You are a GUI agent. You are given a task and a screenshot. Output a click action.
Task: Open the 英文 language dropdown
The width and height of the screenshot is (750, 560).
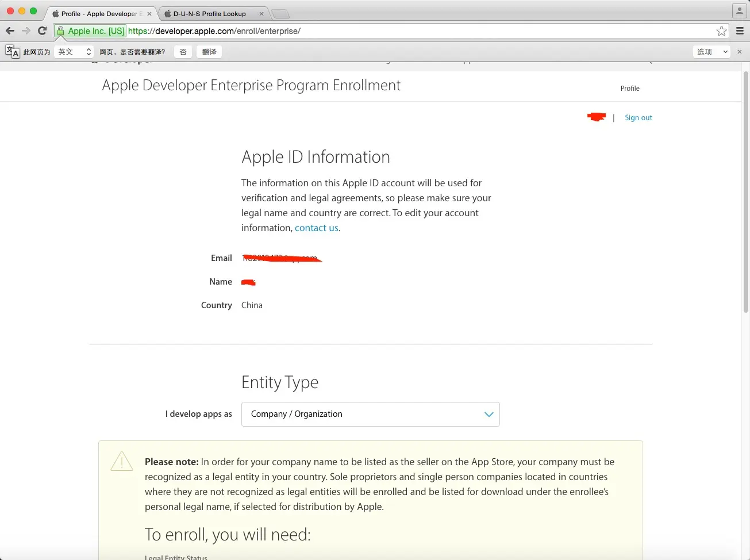(x=74, y=52)
